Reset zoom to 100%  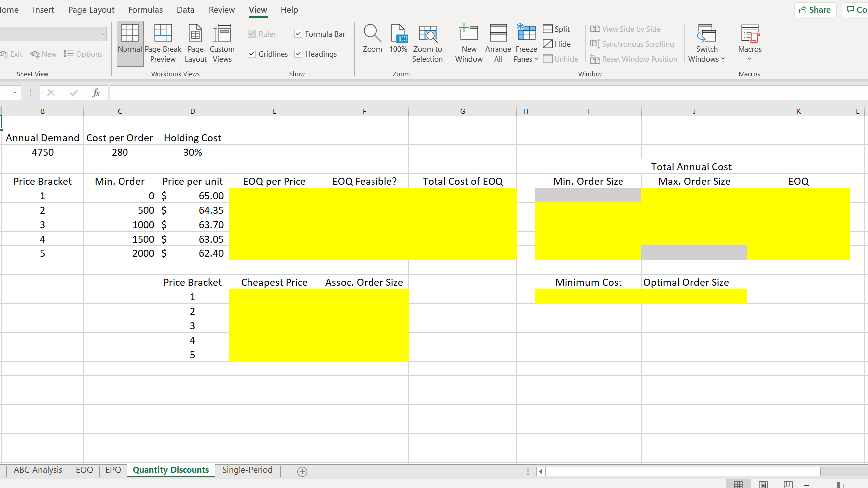coord(398,39)
